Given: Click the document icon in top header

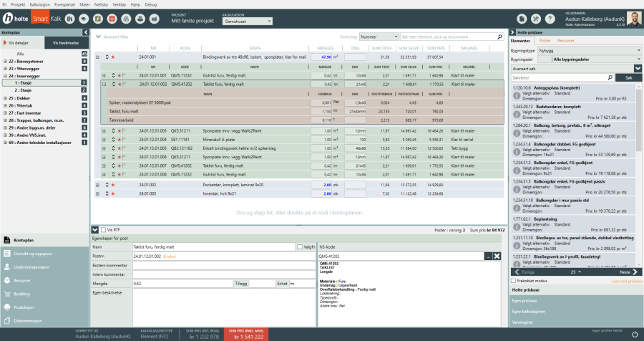Looking at the screenshot, I should click(522, 18).
